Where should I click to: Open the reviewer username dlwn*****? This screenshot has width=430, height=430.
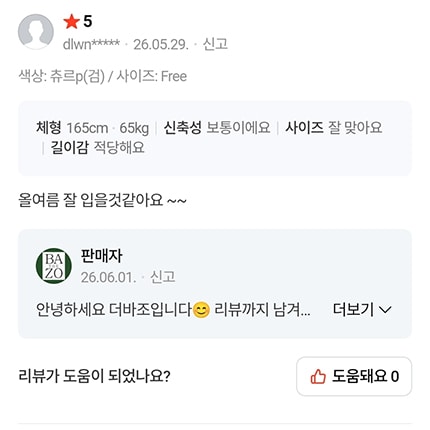click(91, 44)
